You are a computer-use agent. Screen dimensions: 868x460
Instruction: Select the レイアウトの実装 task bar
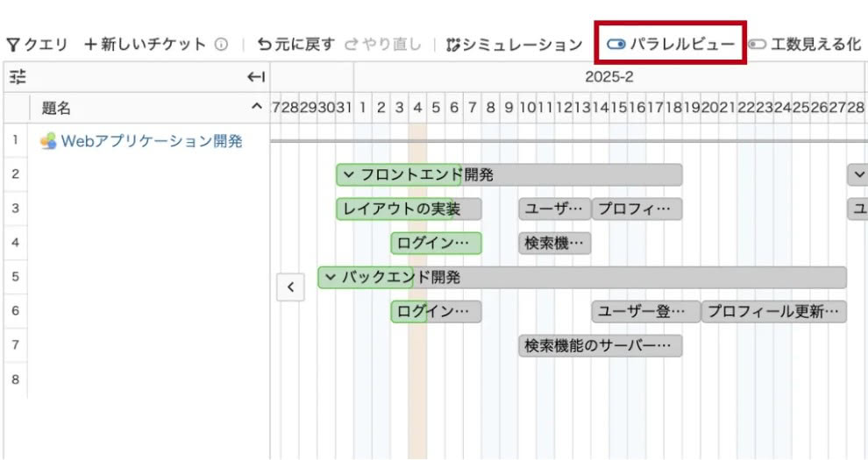409,209
